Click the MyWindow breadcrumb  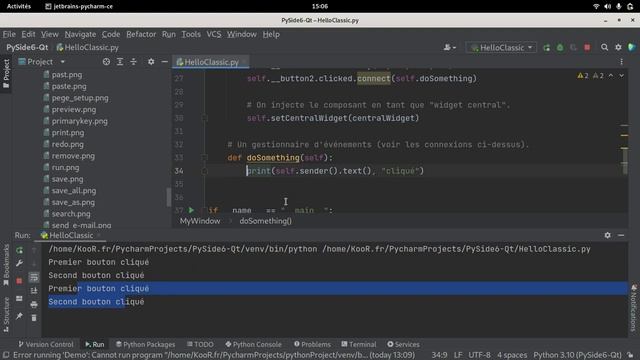click(200, 221)
